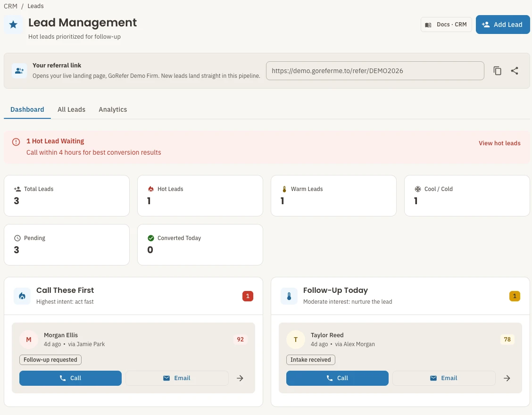Screen dimensions: 532x415
Task: Click the yellow count badge on Follow-Up Today
Action: (515, 296)
